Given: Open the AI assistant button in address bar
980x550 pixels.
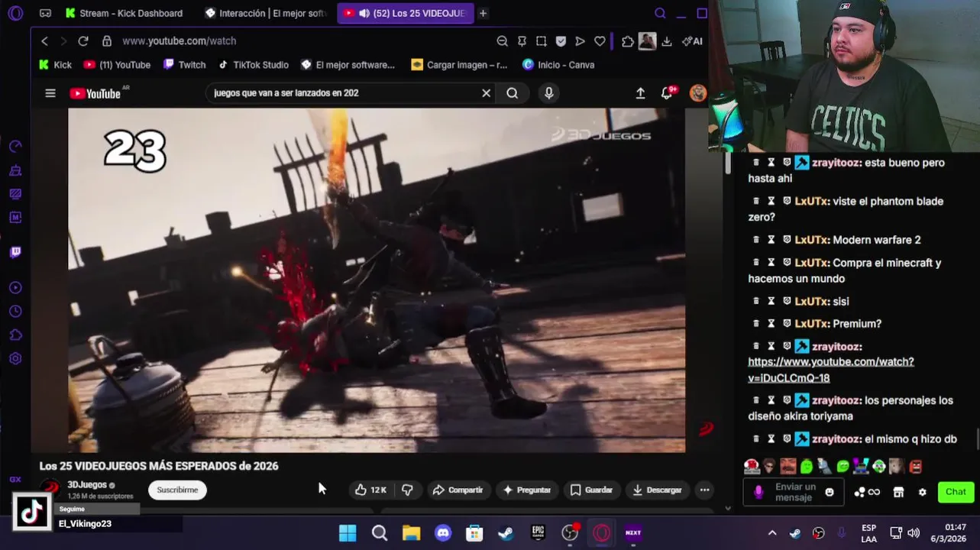Looking at the screenshot, I should [692, 41].
